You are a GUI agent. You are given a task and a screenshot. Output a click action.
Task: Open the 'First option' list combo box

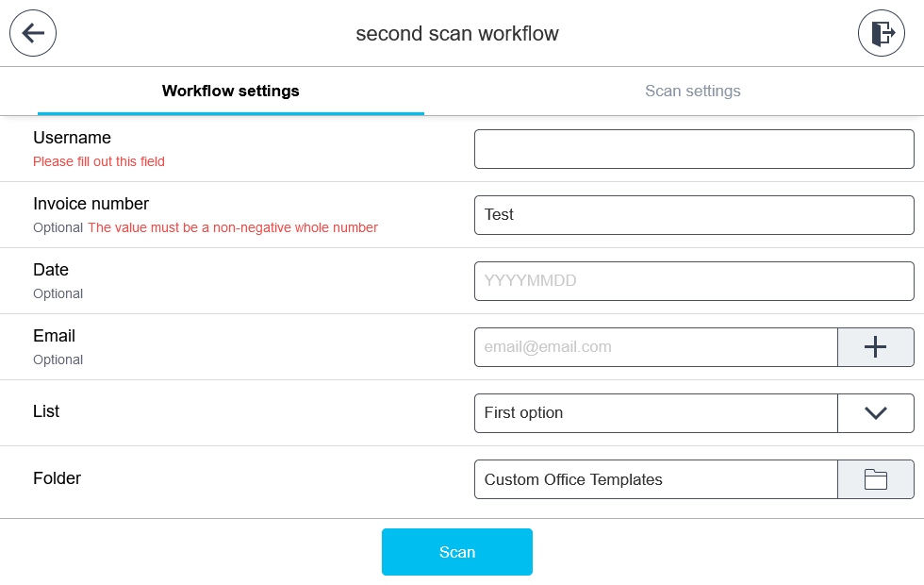pyautogui.click(x=655, y=413)
